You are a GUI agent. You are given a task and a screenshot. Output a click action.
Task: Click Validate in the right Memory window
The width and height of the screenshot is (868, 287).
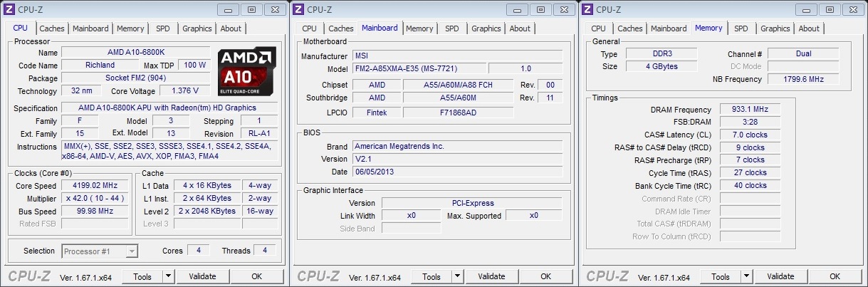point(780,276)
